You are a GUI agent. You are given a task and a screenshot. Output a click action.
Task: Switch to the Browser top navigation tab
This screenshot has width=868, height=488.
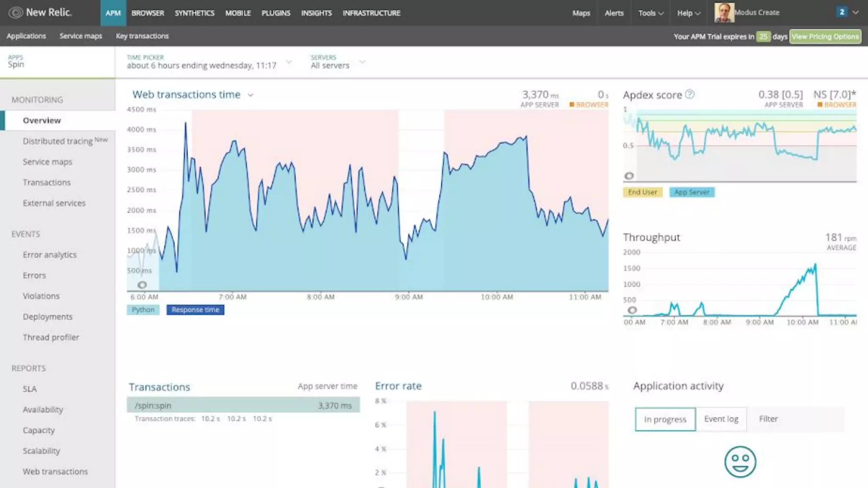pyautogui.click(x=147, y=13)
